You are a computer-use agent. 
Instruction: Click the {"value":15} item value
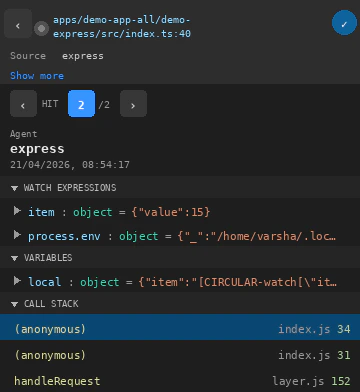click(x=171, y=212)
